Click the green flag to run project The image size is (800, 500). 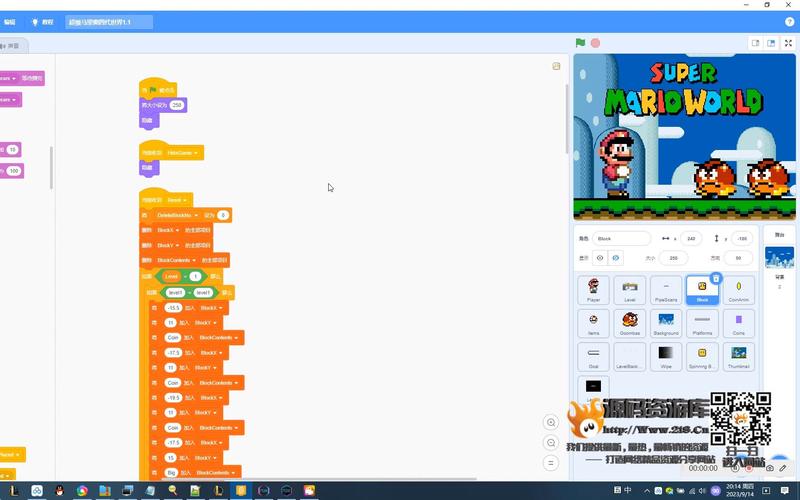(580, 43)
